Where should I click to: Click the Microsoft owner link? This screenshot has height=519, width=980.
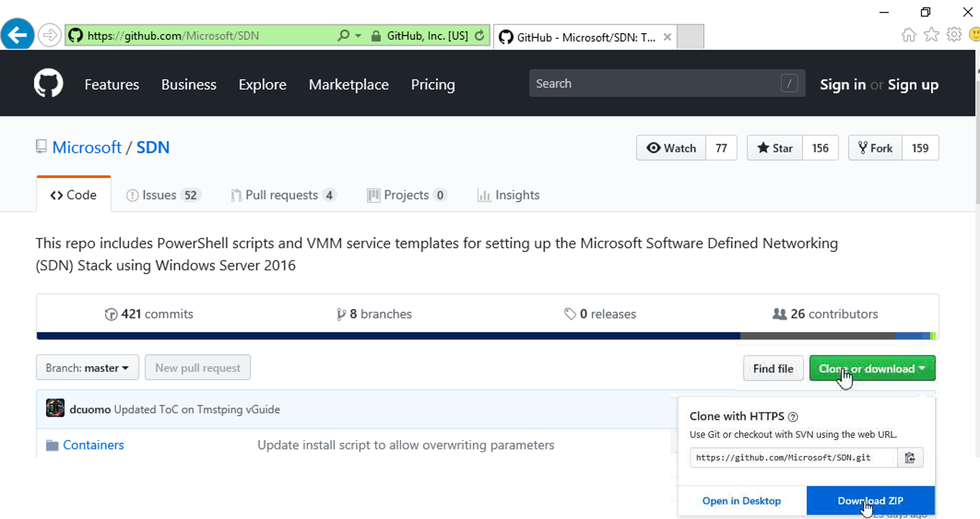point(87,147)
